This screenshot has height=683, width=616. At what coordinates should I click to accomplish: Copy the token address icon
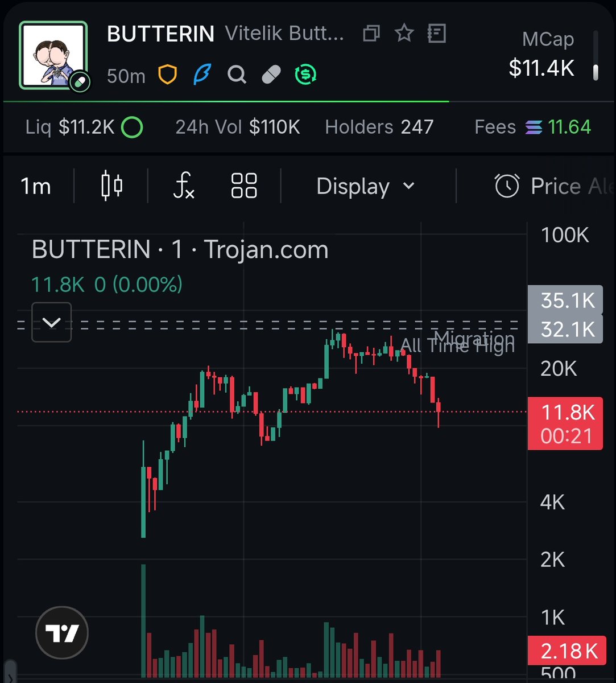pos(371,34)
